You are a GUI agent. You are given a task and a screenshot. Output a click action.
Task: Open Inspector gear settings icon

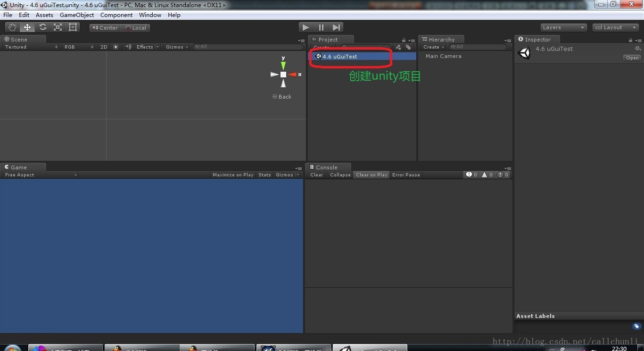click(638, 49)
